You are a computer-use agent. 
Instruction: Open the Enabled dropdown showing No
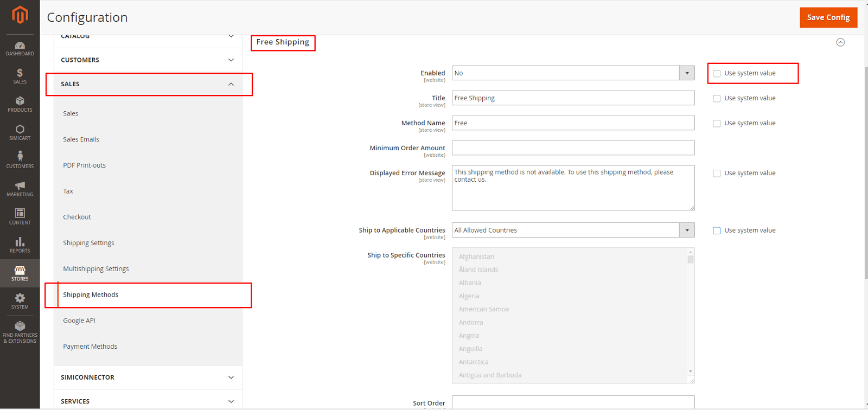point(573,73)
